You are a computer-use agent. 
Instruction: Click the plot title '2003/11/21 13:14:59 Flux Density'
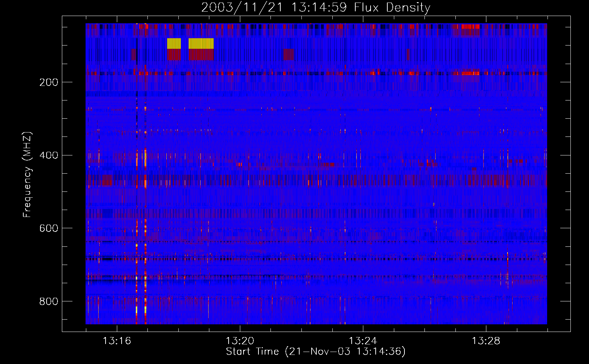click(x=316, y=7)
